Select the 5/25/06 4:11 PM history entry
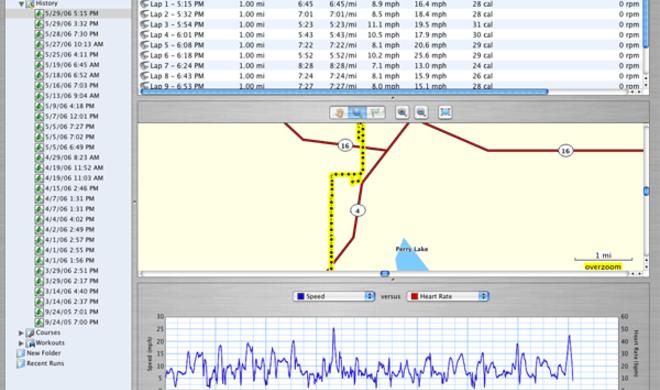The width and height of the screenshot is (660, 390). point(72,54)
